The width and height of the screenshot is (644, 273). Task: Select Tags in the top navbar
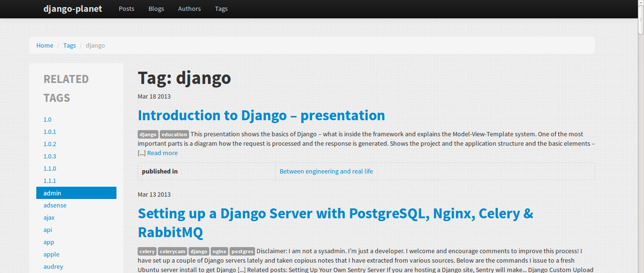tap(221, 8)
